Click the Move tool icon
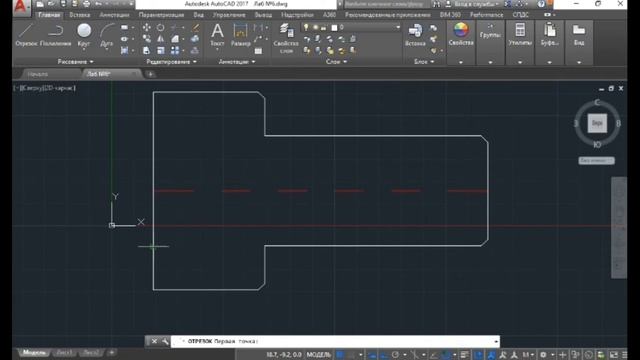The height and width of the screenshot is (360, 640). [x=147, y=27]
